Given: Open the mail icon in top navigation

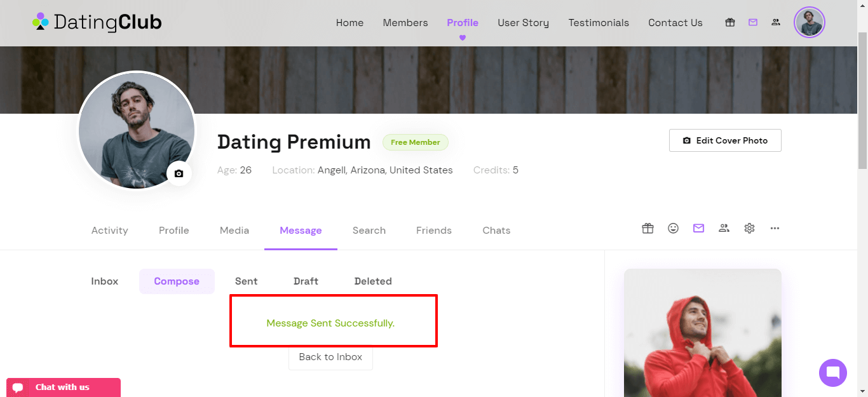Looking at the screenshot, I should tap(753, 22).
